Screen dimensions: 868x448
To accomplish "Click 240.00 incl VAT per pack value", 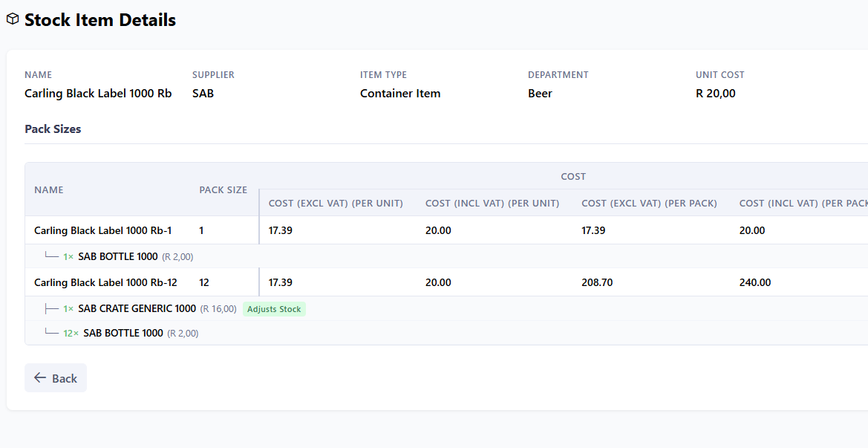I will click(755, 282).
